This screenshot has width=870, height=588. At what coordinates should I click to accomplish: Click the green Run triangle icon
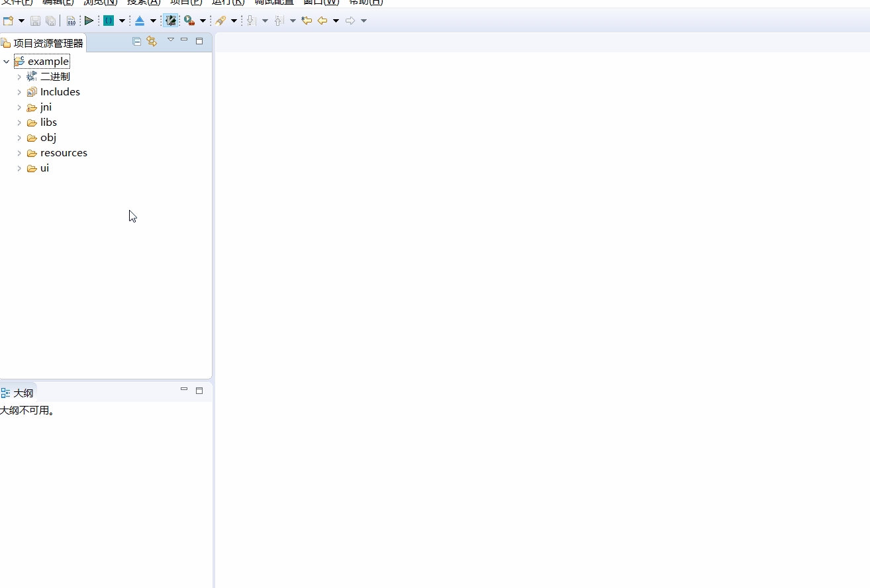[x=89, y=21]
